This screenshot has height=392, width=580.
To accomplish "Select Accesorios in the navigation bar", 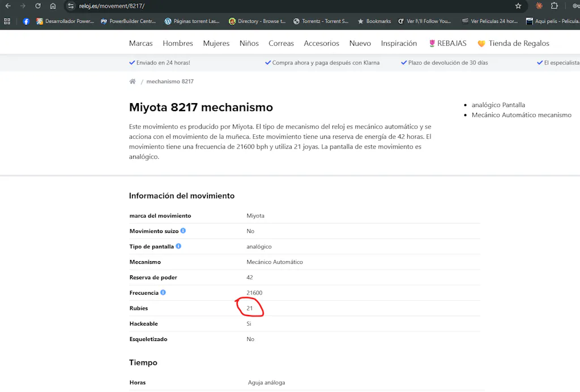I will pyautogui.click(x=321, y=44).
